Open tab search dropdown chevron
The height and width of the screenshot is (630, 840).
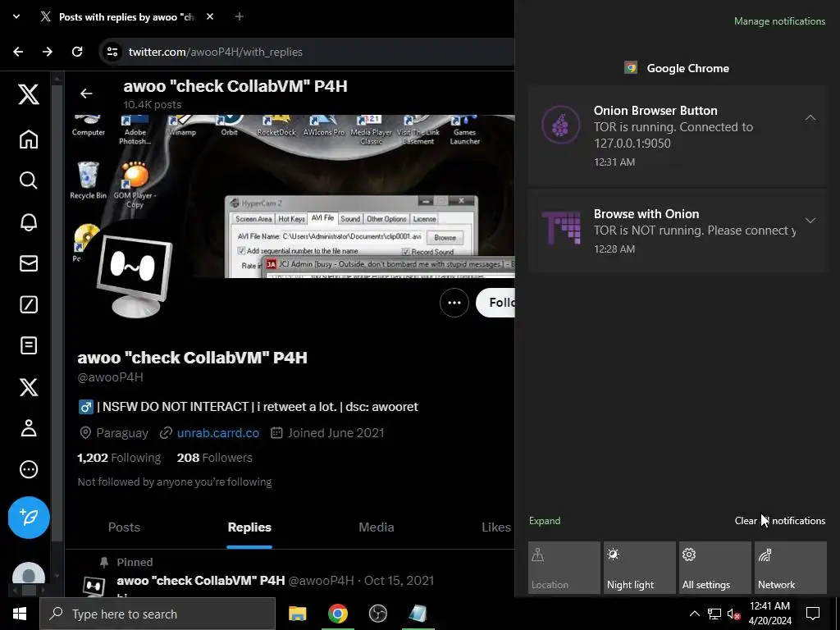(x=16, y=16)
